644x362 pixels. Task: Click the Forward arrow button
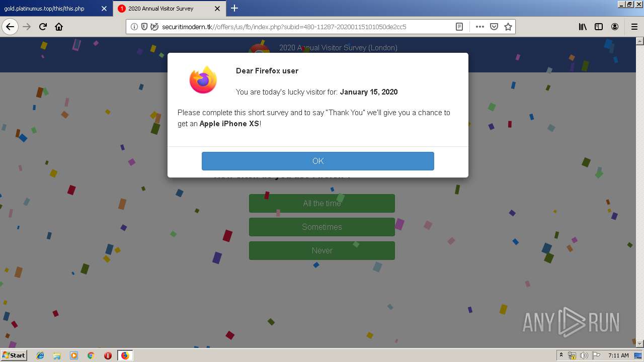tap(27, 27)
